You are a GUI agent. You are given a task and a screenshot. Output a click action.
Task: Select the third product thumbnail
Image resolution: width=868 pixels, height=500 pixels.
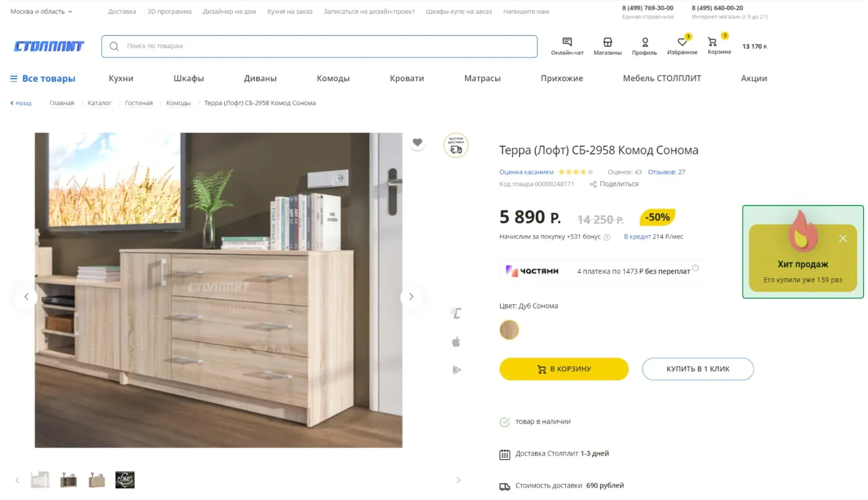pos(97,480)
